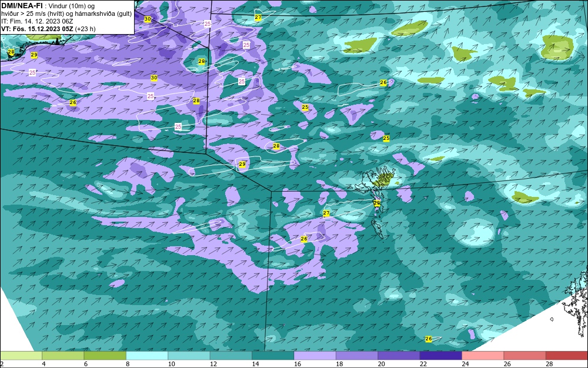The height and width of the screenshot is (368, 588).
Task: Click the yellow 30 gust label beside the header box
Action: 148,19
